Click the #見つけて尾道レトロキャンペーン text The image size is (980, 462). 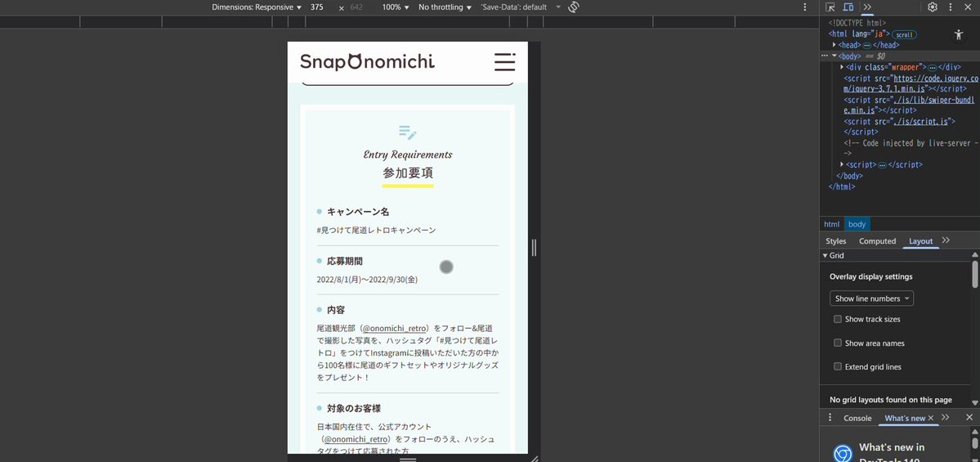pyautogui.click(x=376, y=230)
